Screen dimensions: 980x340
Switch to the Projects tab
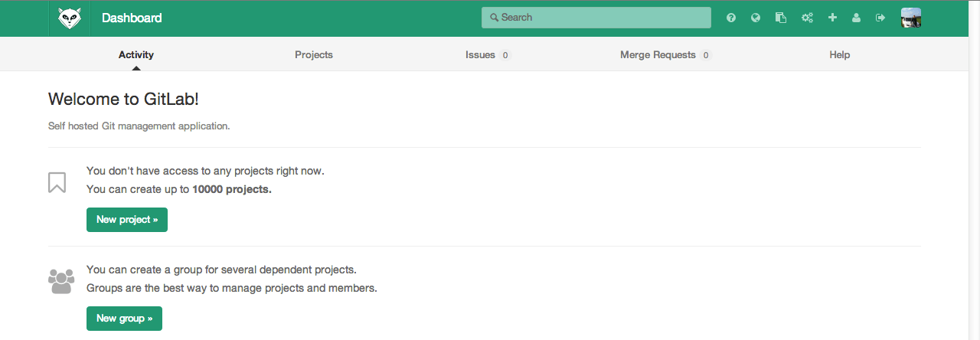(x=314, y=55)
